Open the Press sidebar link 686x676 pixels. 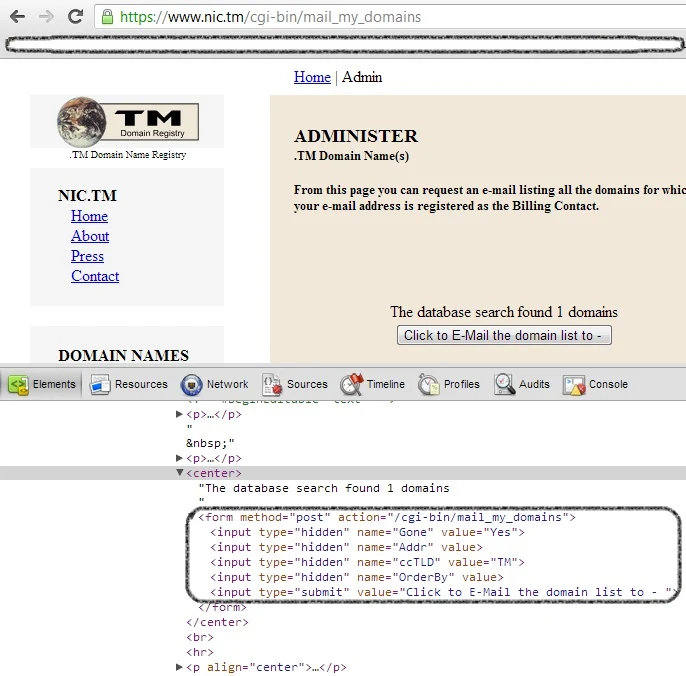[88, 256]
